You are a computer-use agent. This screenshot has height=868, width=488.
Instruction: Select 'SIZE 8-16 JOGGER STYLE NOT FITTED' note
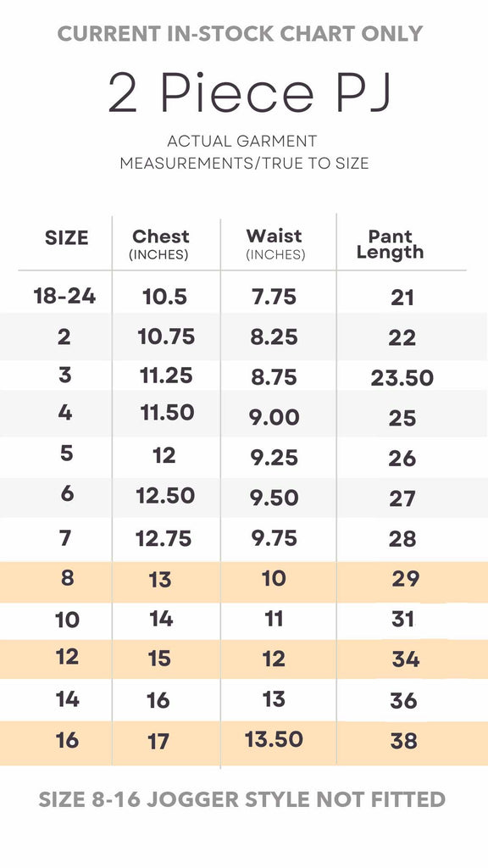[x=241, y=799]
